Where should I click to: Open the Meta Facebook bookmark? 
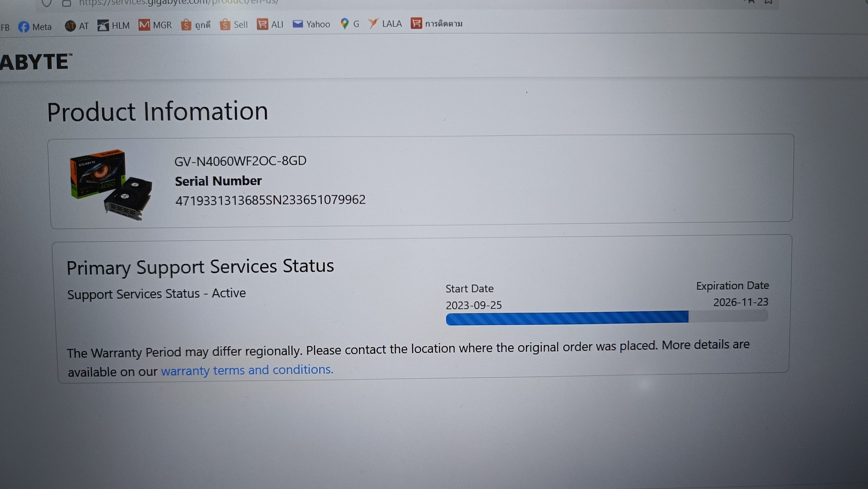click(35, 27)
